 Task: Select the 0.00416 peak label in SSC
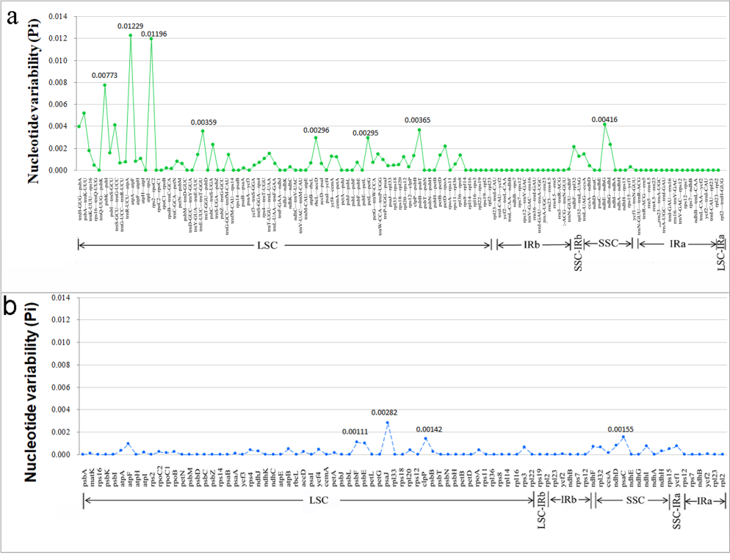click(604, 119)
